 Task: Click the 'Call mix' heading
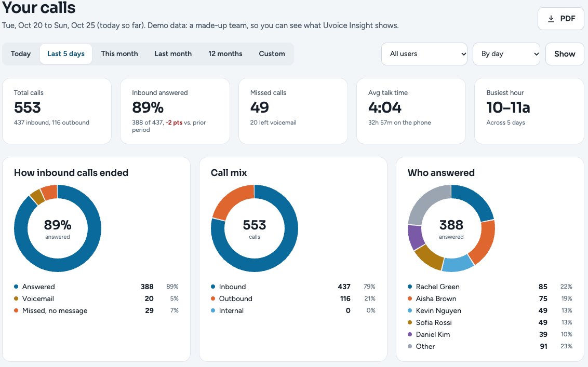229,173
